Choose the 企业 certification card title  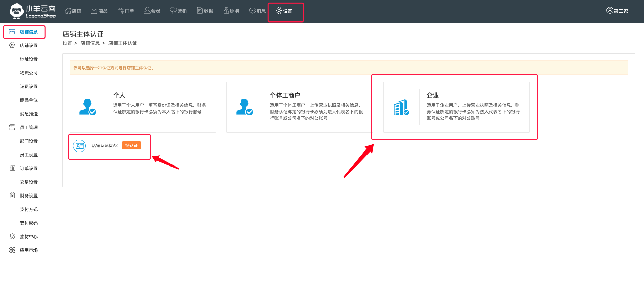click(433, 96)
